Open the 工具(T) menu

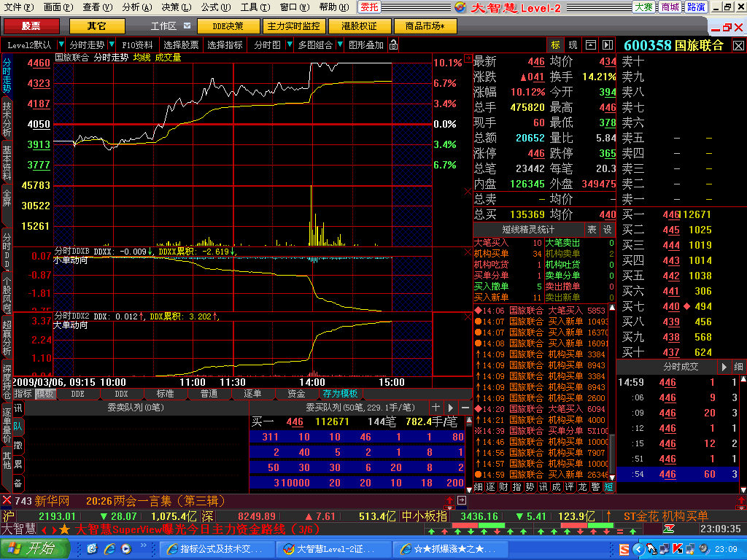pyautogui.click(x=255, y=7)
